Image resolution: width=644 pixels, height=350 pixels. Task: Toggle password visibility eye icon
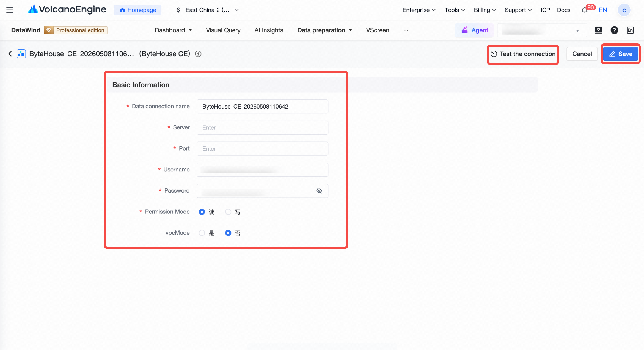click(319, 191)
